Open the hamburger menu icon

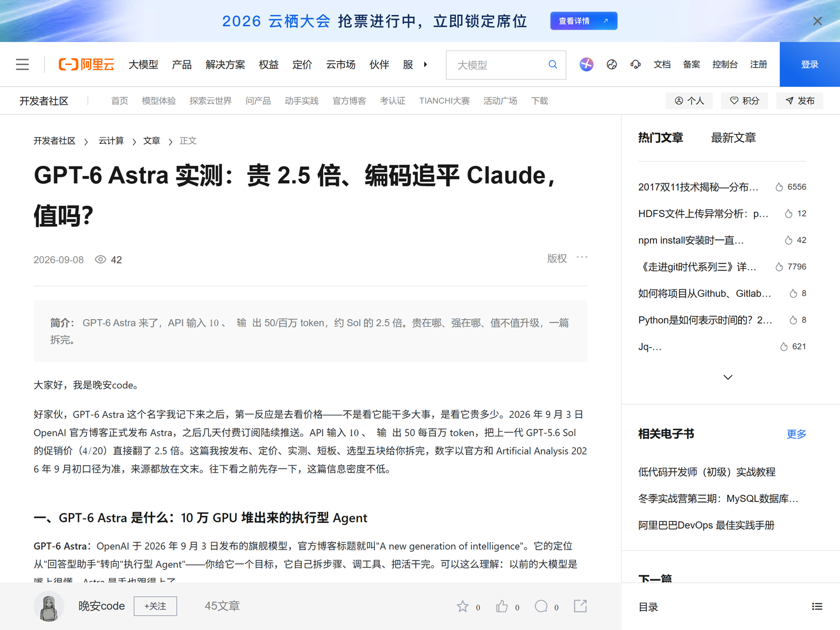[23, 65]
